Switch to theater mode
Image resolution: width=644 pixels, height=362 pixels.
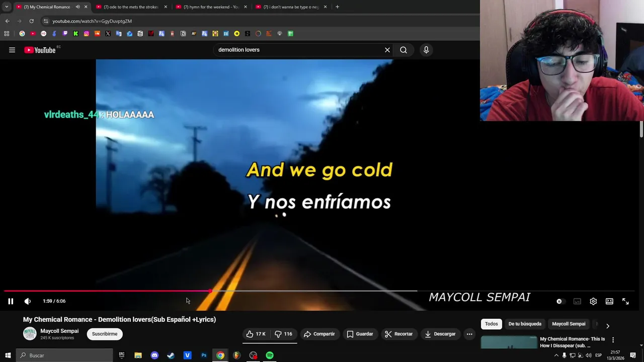tap(609, 301)
